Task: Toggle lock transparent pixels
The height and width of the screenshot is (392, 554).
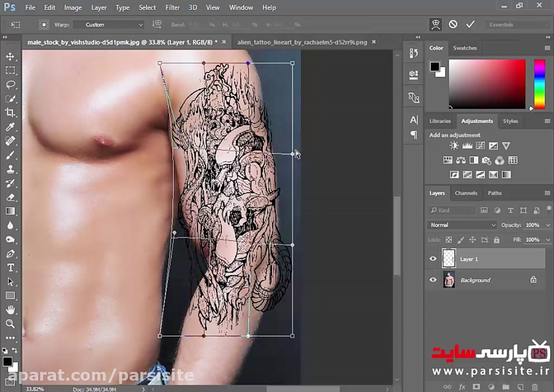Action: pyautogui.click(x=449, y=240)
